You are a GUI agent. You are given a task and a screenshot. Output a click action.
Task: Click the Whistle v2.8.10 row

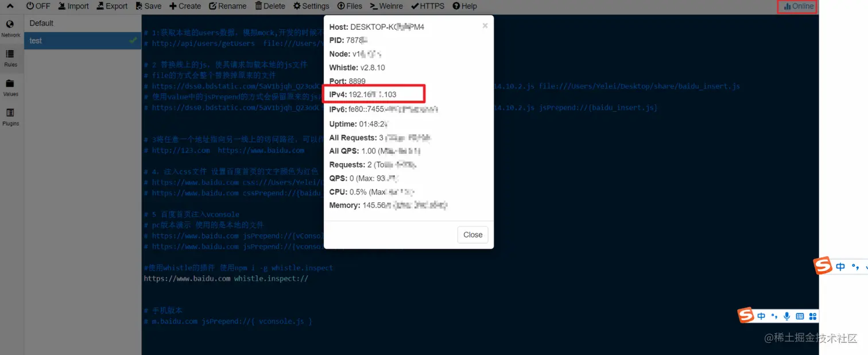coord(357,68)
